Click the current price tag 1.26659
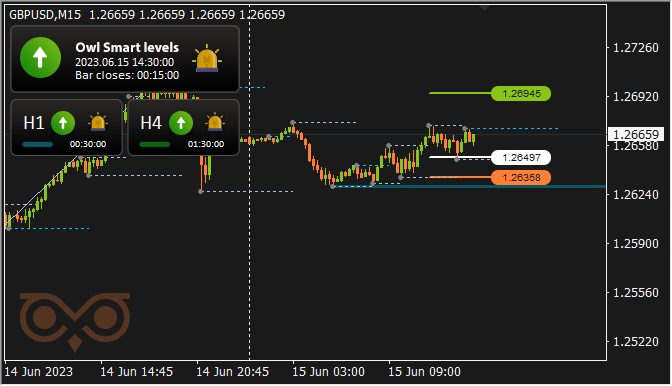This screenshot has height=386, width=672. [636, 135]
